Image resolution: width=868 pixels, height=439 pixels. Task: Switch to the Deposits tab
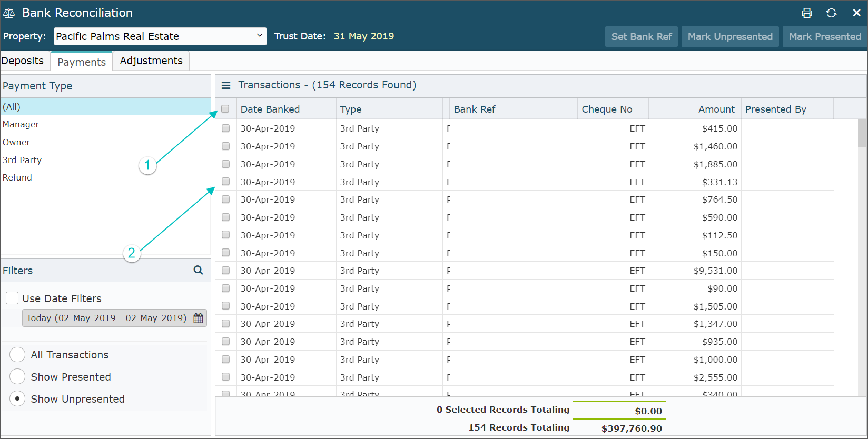coord(23,61)
